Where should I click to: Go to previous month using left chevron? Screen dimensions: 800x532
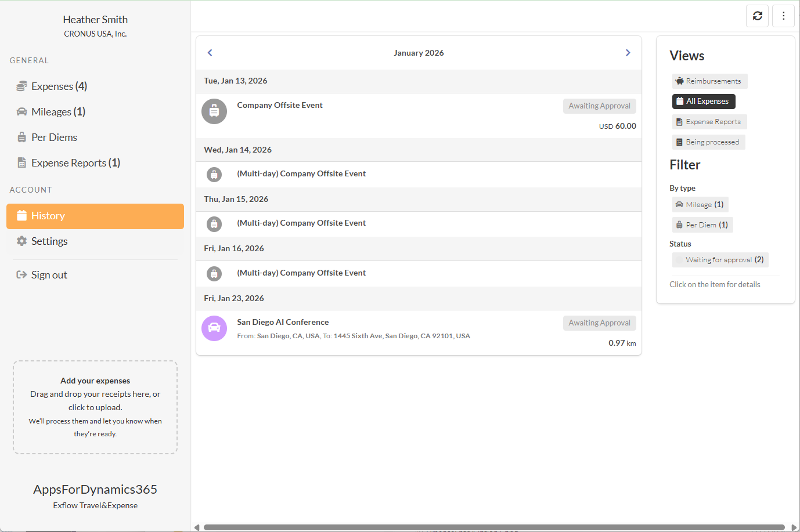click(210, 53)
